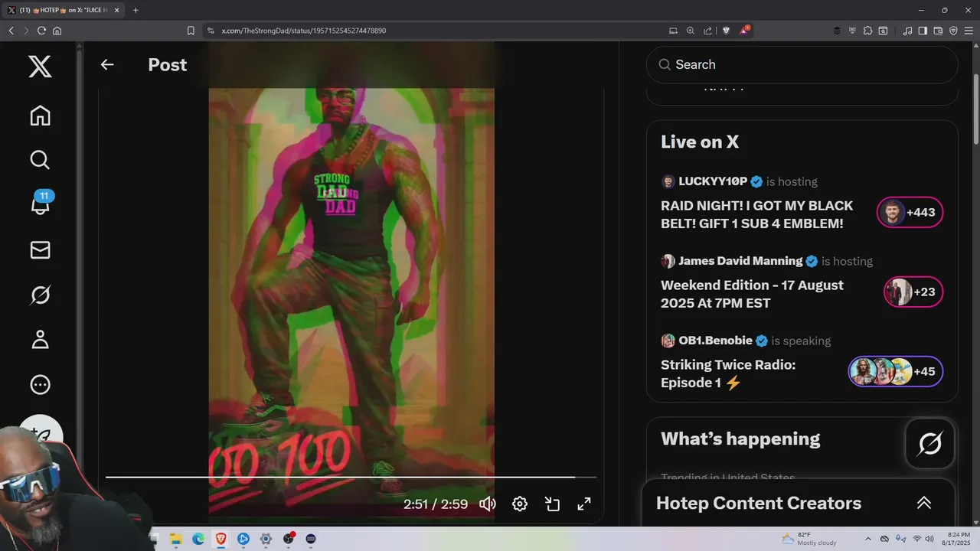This screenshot has width=980, height=551.
Task: Click the address bar URL
Action: click(x=304, y=31)
